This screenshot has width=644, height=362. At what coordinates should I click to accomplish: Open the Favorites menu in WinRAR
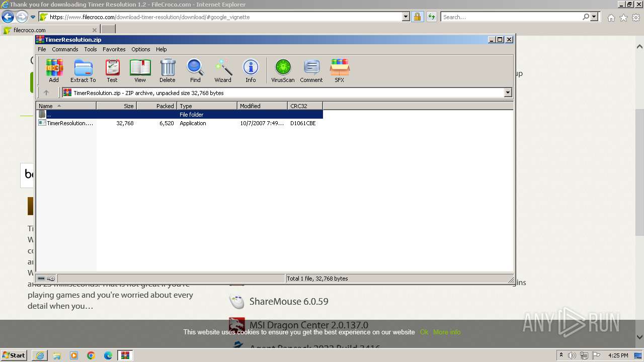pyautogui.click(x=114, y=49)
